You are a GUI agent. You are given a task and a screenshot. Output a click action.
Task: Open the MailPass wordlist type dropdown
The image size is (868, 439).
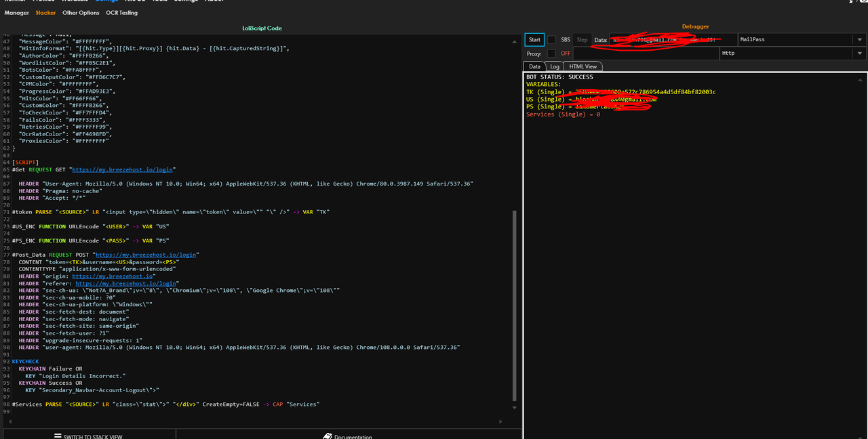click(802, 39)
